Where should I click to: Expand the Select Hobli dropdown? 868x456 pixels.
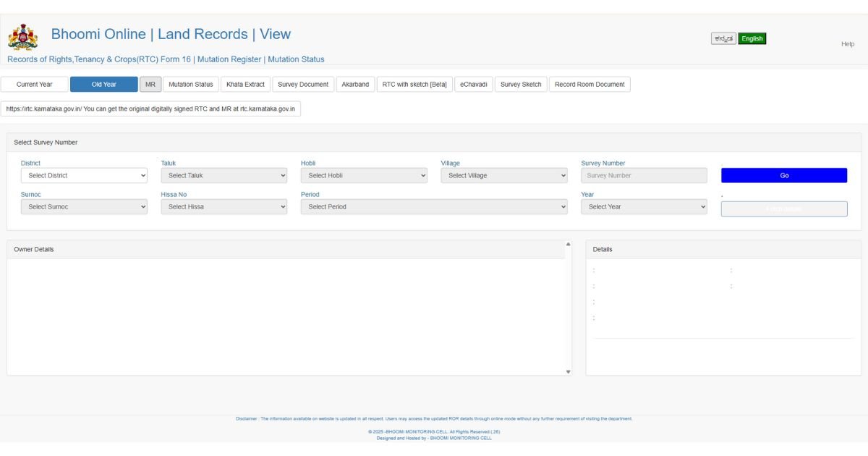364,176
